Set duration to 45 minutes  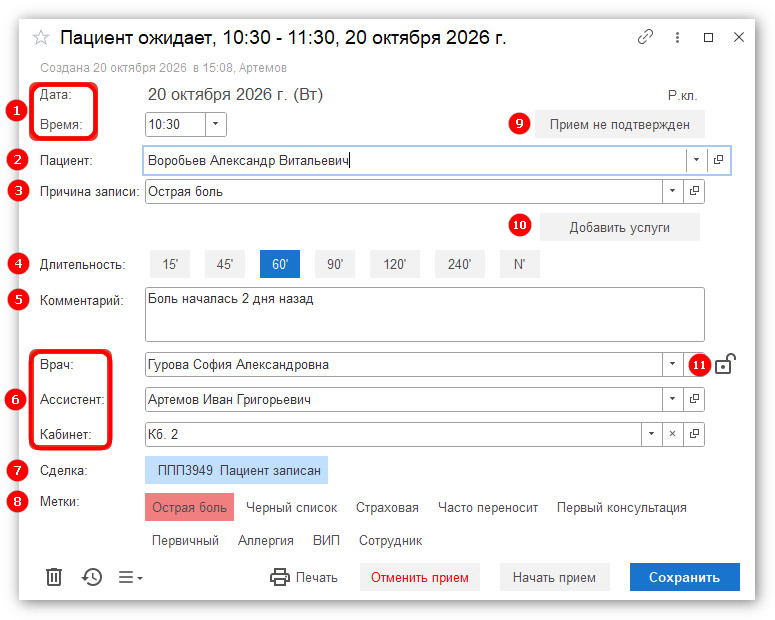pyautogui.click(x=225, y=264)
